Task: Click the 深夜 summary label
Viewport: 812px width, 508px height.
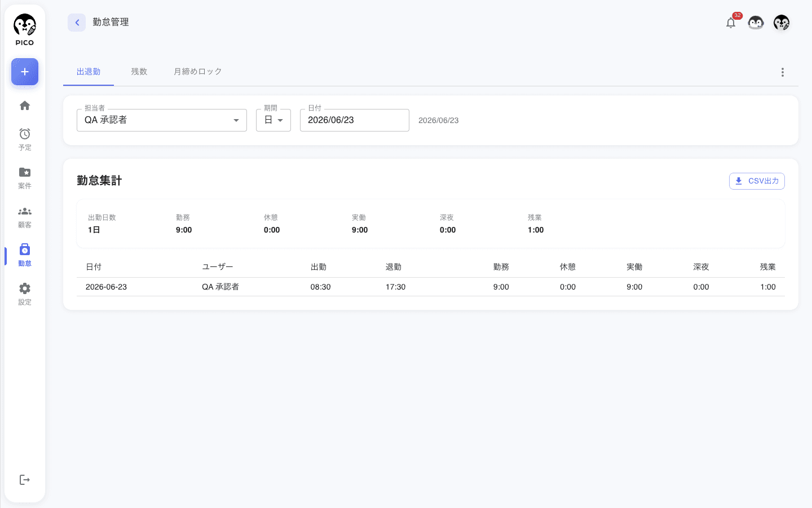Action: tap(447, 217)
